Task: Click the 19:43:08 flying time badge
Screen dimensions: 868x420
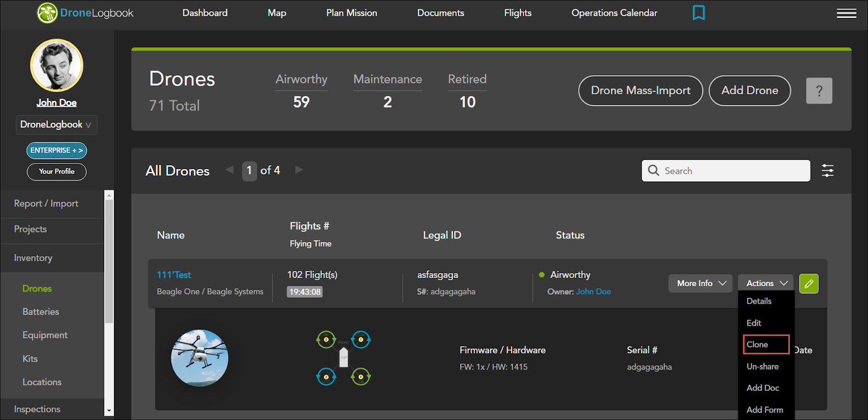Action: pos(305,292)
